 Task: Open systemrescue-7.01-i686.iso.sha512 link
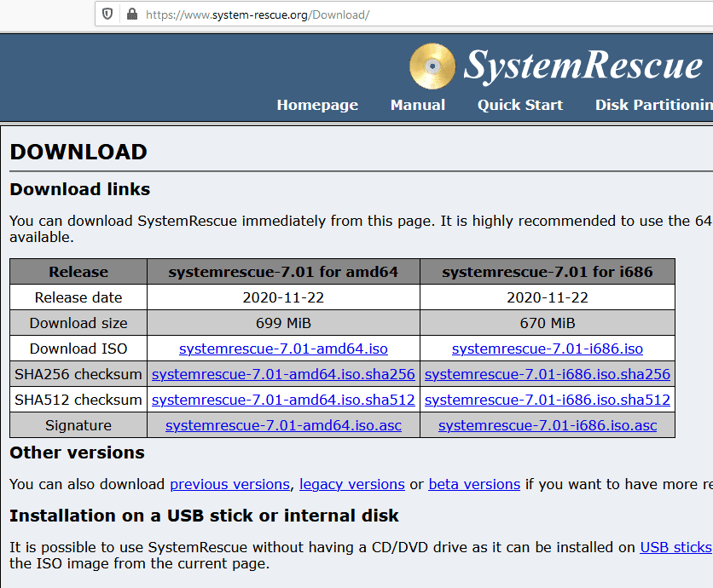click(x=548, y=400)
